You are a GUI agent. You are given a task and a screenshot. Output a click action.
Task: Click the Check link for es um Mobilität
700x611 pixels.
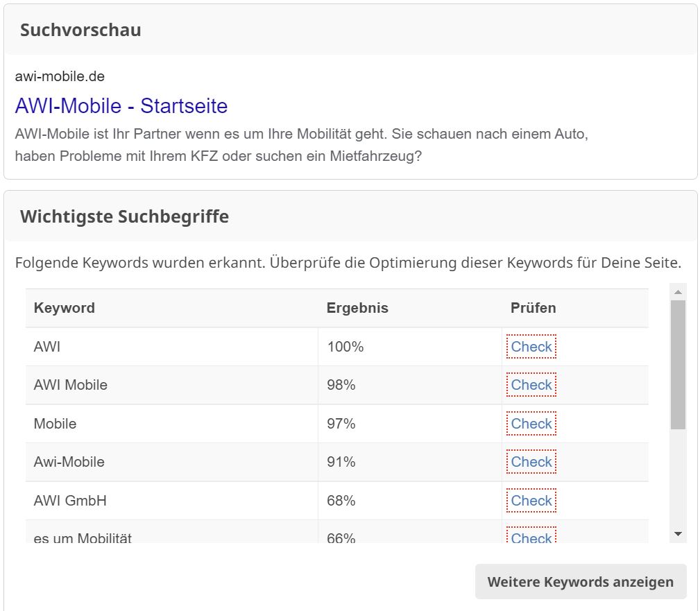point(531,537)
